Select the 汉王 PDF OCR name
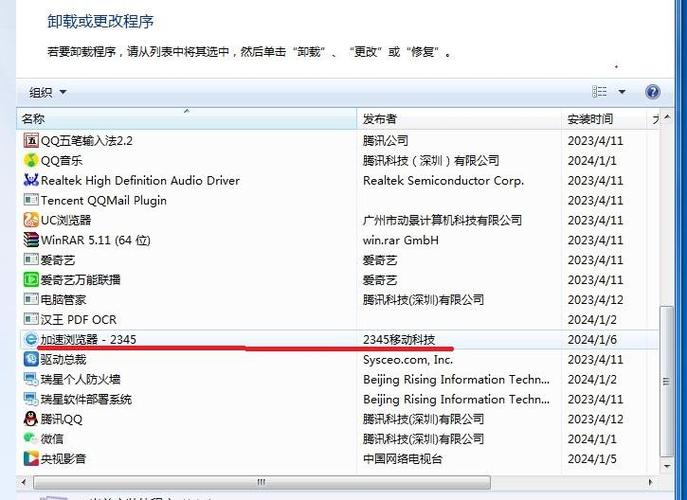 pyautogui.click(x=78, y=319)
